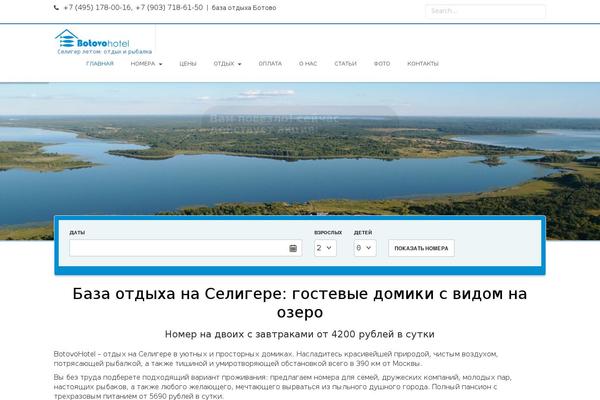This screenshot has height=400, width=600.
Task: Go to the КОНТАКТЫ page
Action: coord(423,64)
